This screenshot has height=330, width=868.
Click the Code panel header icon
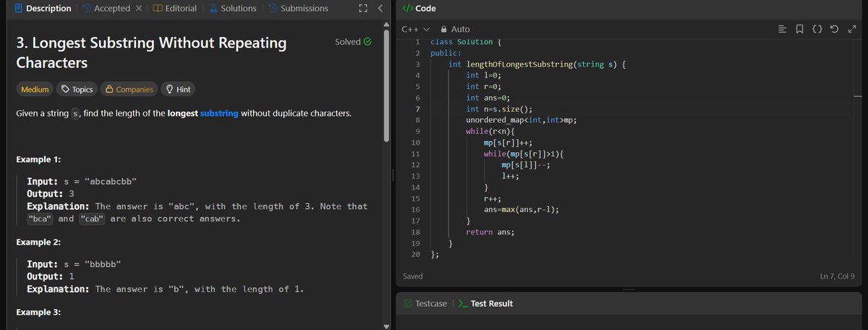click(407, 8)
